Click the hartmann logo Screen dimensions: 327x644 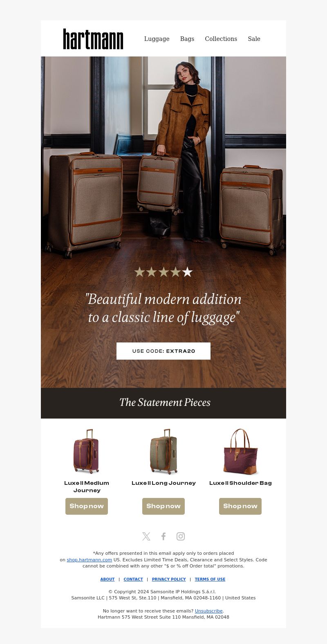(x=93, y=39)
